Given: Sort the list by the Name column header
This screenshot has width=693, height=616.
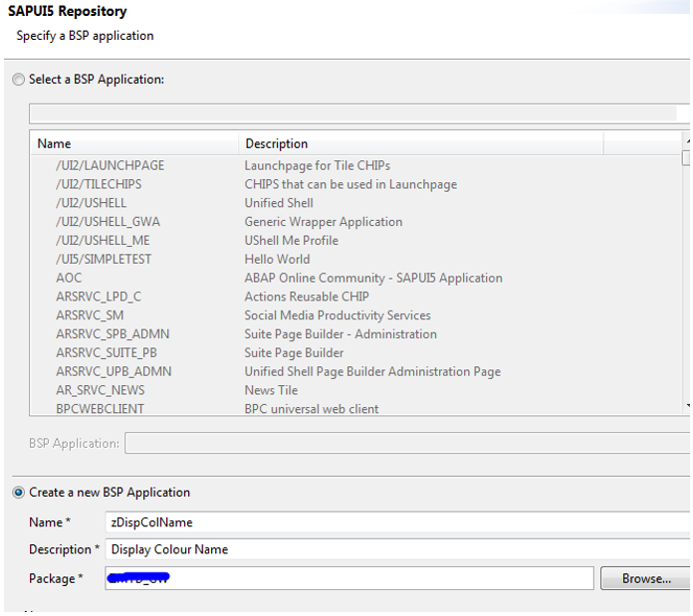Looking at the screenshot, I should [x=134, y=144].
